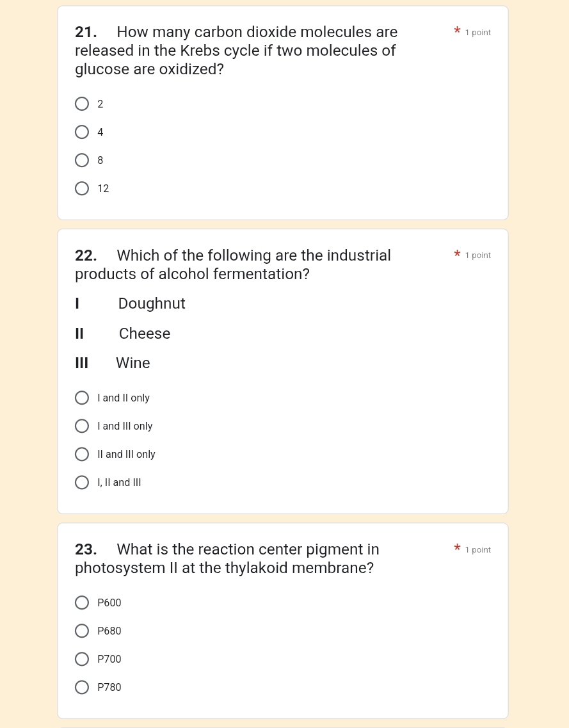Click the required asterisk beside question 21
The height and width of the screenshot is (728, 569).
(x=457, y=31)
